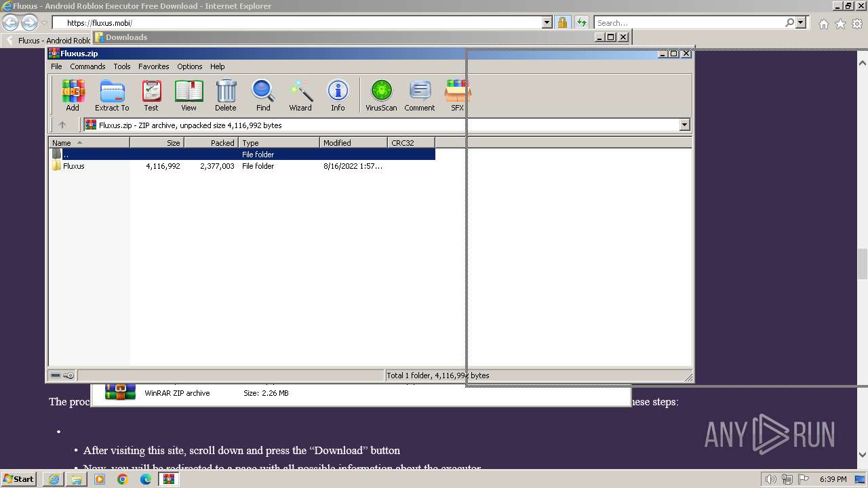Select the parent '..' folder row
This screenshot has height=488, width=868.
[242, 155]
